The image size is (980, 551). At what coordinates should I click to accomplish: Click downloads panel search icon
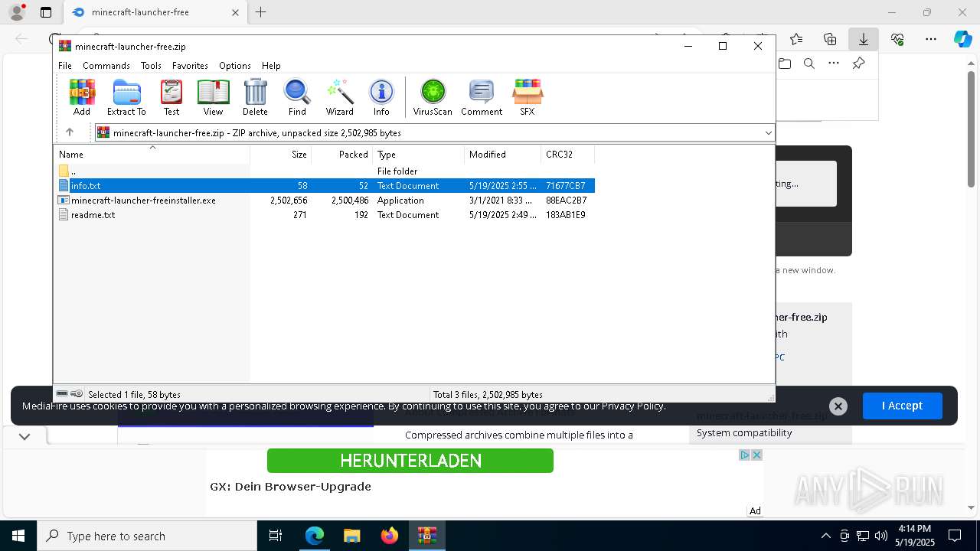[x=808, y=64]
